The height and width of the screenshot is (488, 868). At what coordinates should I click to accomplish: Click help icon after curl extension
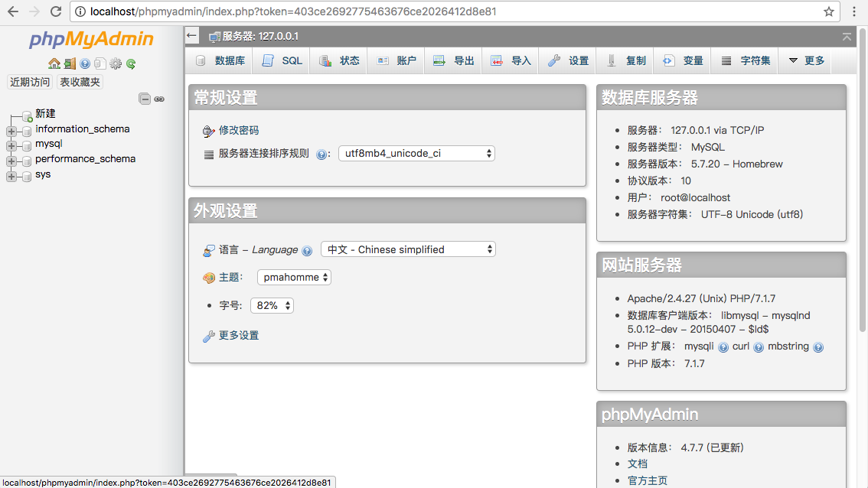(759, 347)
